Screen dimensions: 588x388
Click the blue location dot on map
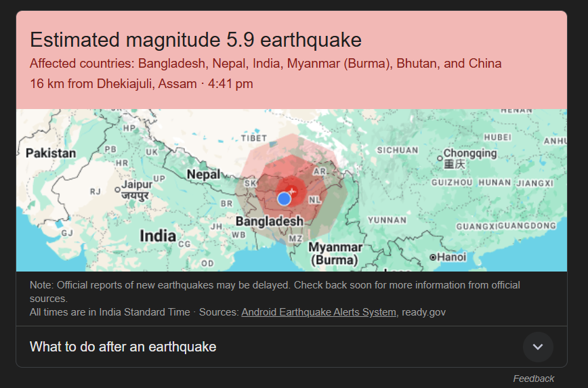284,198
